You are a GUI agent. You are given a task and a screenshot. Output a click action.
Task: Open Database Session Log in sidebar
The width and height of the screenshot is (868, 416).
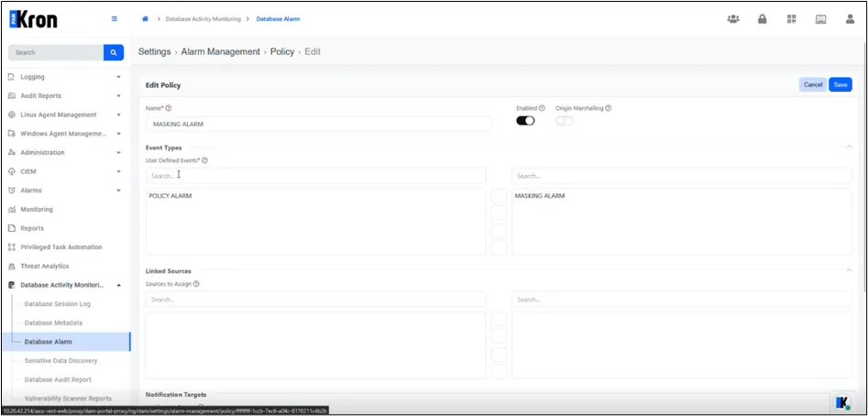(x=57, y=303)
